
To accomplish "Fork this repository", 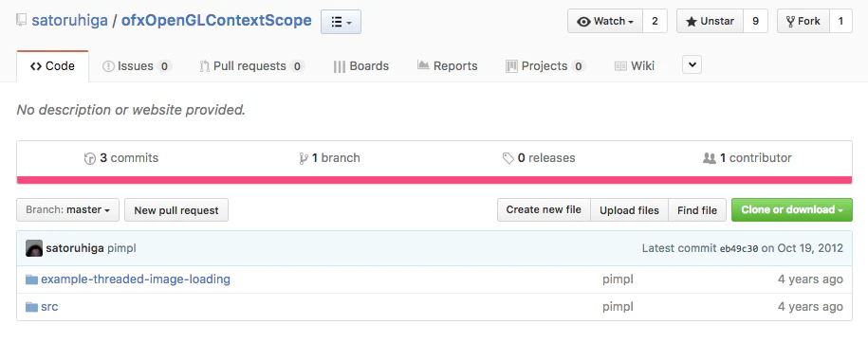I will coord(803,22).
